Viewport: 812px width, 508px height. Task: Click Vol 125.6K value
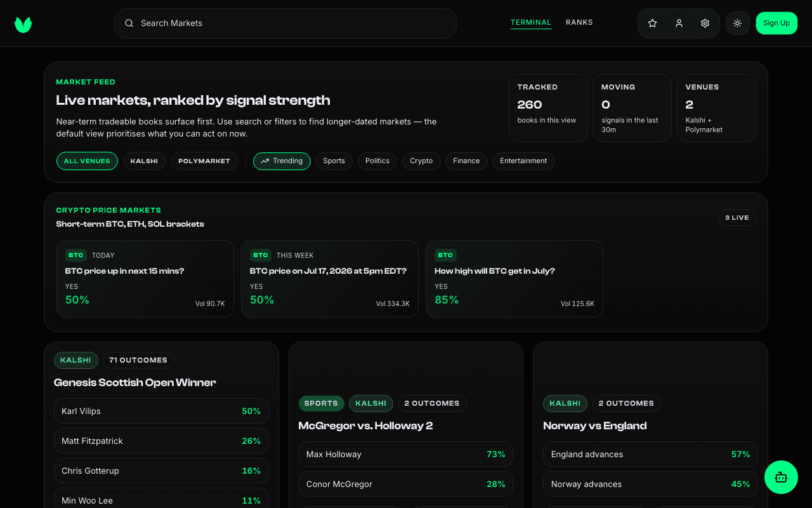click(577, 304)
